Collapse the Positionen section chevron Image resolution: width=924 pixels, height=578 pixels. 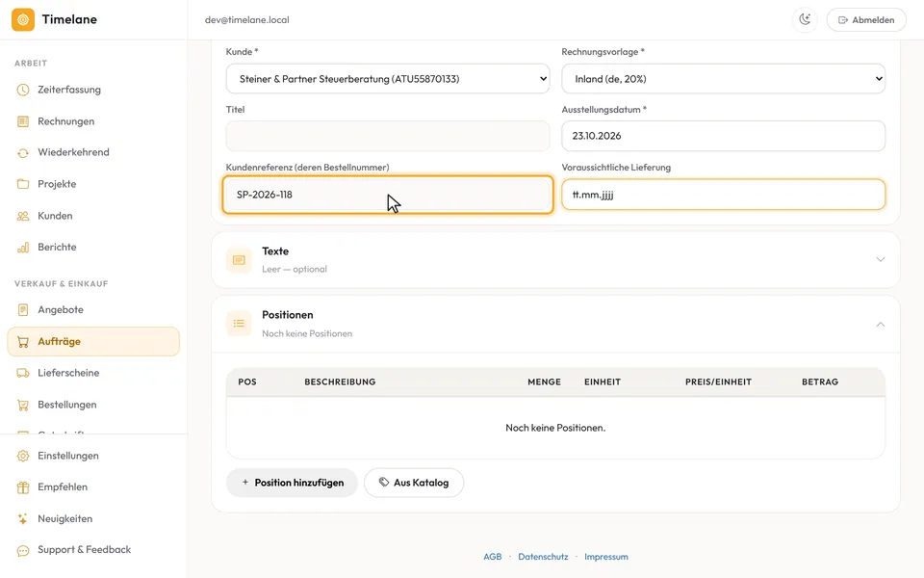coord(881,325)
